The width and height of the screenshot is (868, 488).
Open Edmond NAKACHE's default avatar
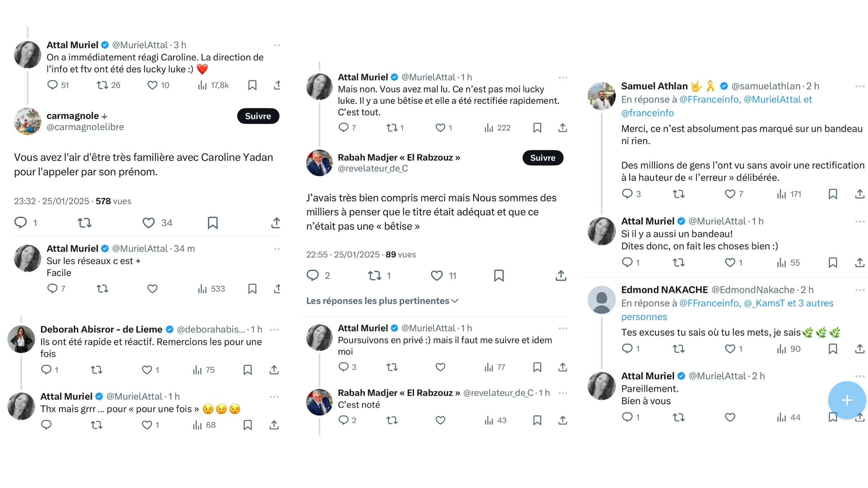pyautogui.click(x=601, y=300)
